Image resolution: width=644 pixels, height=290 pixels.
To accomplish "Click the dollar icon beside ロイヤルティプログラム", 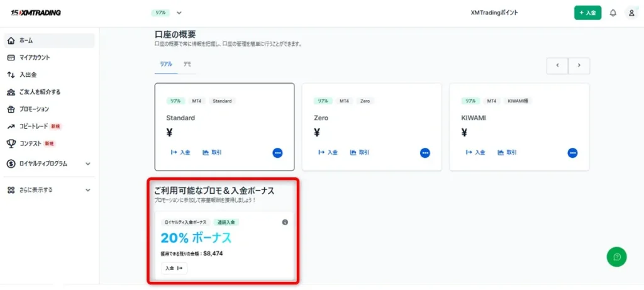I will point(11,164).
